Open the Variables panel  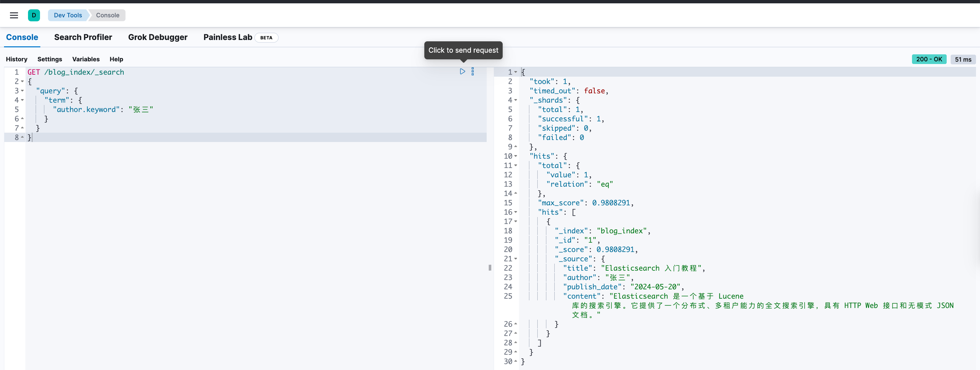(x=86, y=59)
